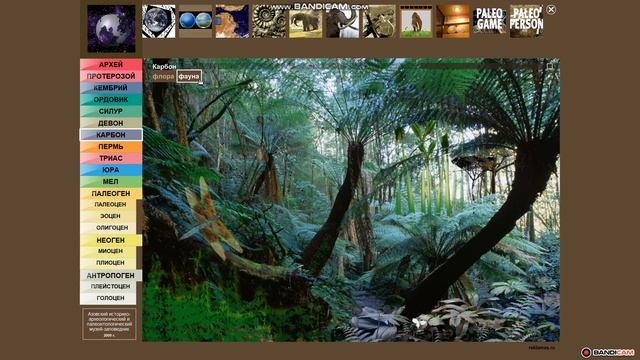Select the Триас period
The width and height of the screenshot is (640, 360).
111,158
